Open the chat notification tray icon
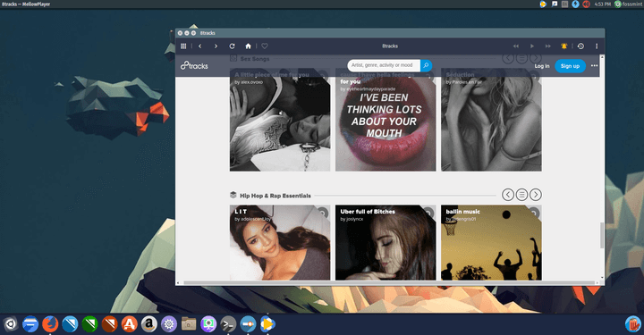644x335 pixels. point(555,4)
